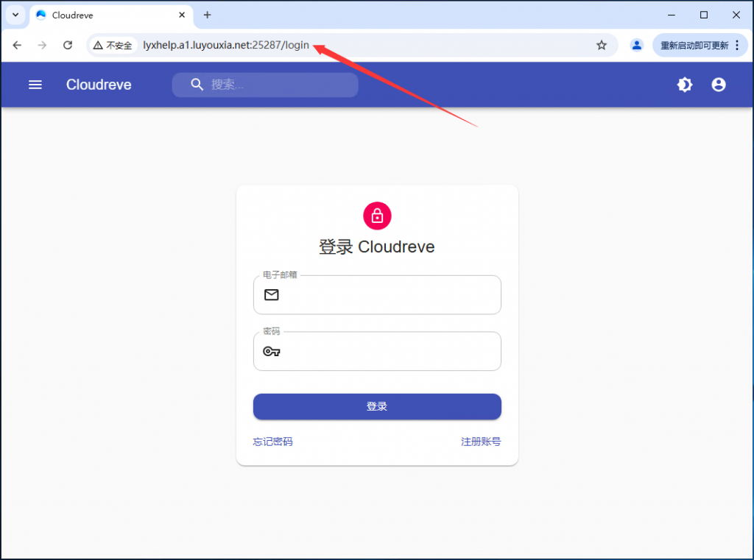Open the Cloudreve sidebar hamburger menu
Image resolution: width=754 pixels, height=560 pixels.
click(x=35, y=84)
